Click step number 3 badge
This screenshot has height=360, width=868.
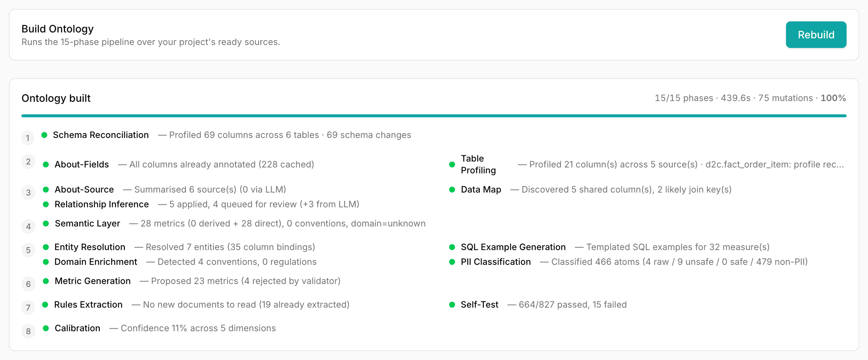click(x=28, y=193)
